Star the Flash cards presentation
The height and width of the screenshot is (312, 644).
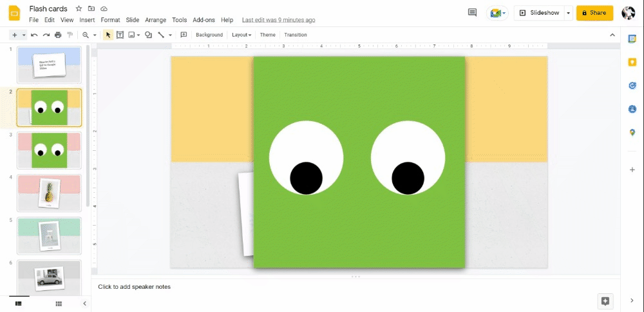coord(79,8)
